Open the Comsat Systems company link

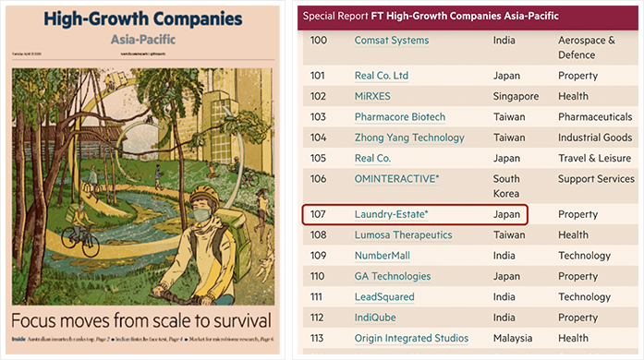392,41
